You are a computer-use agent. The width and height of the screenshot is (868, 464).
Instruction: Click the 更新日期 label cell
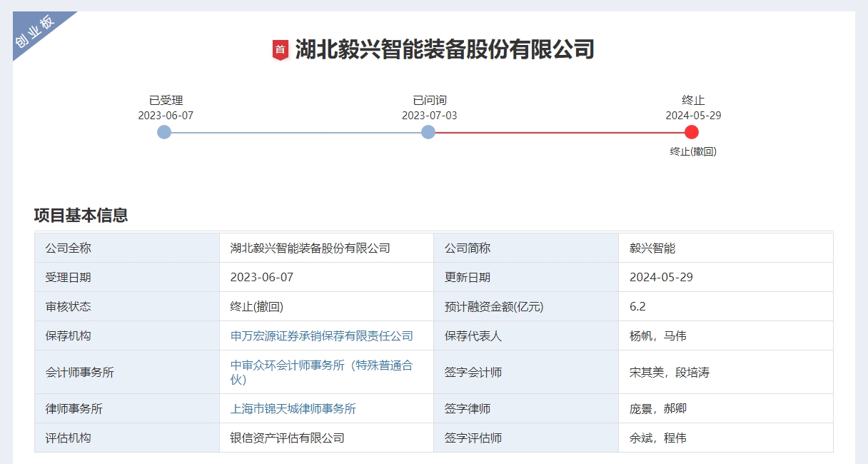pyautogui.click(x=526, y=278)
